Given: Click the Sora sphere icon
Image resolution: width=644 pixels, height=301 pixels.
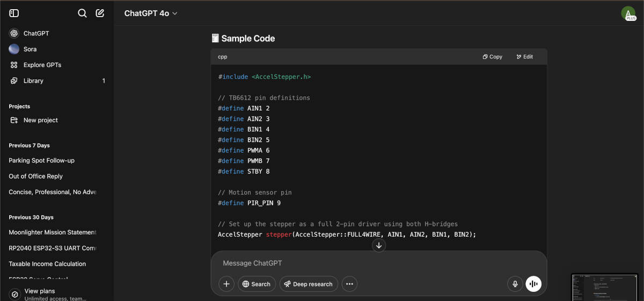Looking at the screenshot, I should (x=14, y=49).
